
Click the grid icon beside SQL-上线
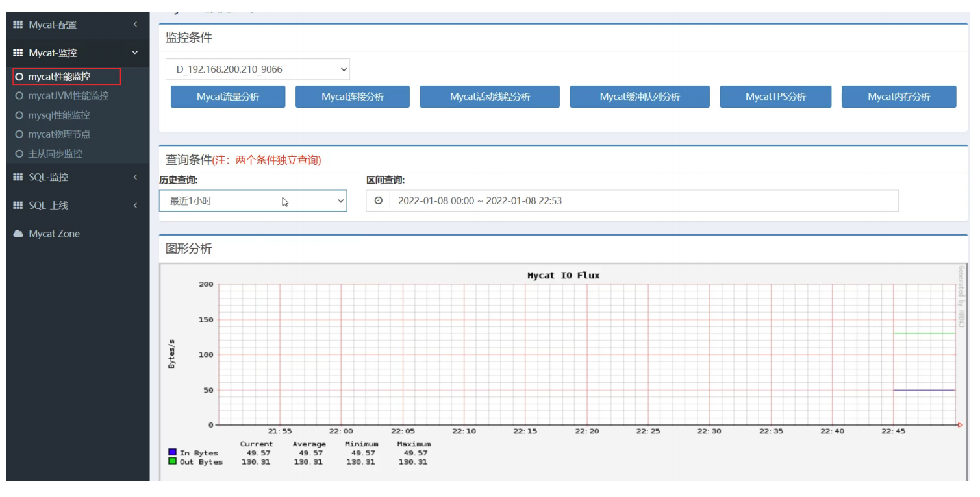[x=18, y=206]
